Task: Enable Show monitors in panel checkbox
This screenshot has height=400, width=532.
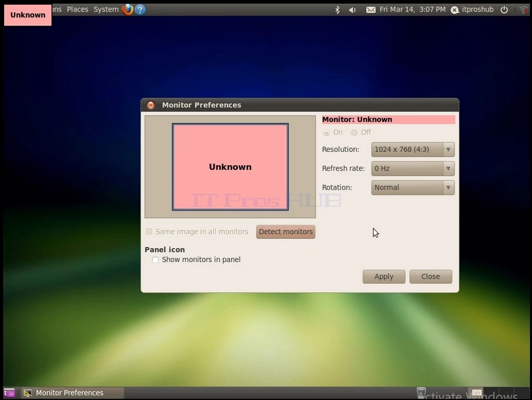Action: (x=155, y=260)
